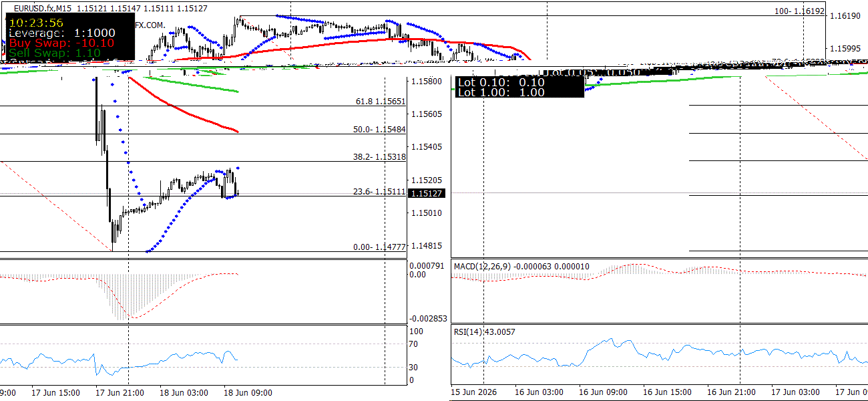This screenshot has height=401, width=868.
Task: Click the Fibonacci label 0.00- 1.14777
Action: (379, 247)
